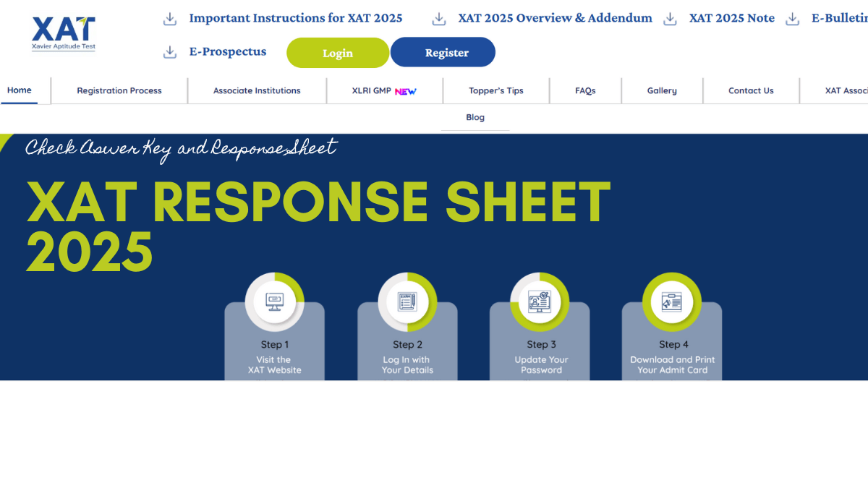The width and height of the screenshot is (868, 488).
Task: Open the Associate Institutions menu item
Action: pos(257,91)
